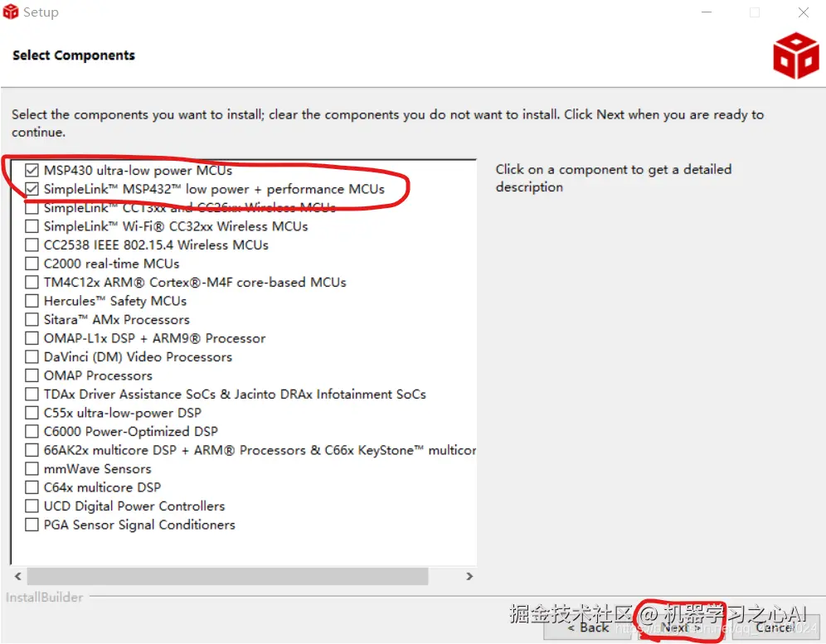The height and width of the screenshot is (644, 826).
Task: Uncheck MSP430 ultra-low power MCUs checkbox
Action: pos(32,170)
